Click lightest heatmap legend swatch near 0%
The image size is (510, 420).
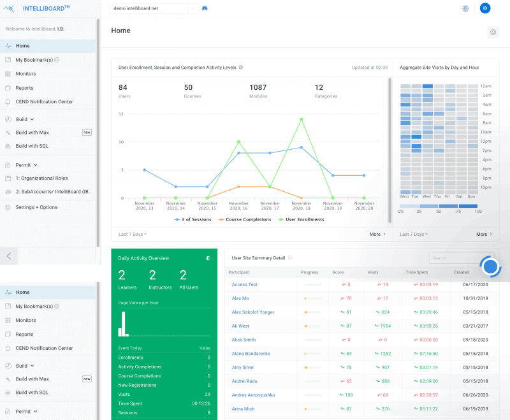(x=409, y=206)
